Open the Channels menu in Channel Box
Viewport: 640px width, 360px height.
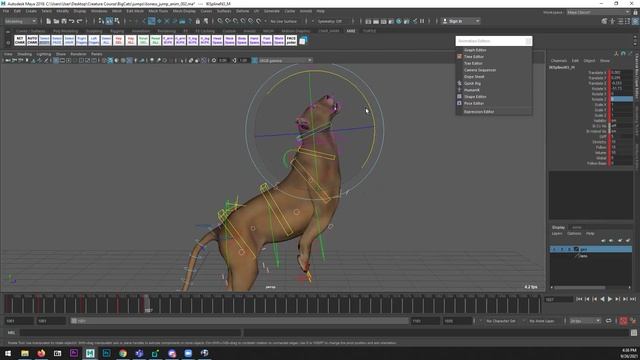[x=558, y=60]
